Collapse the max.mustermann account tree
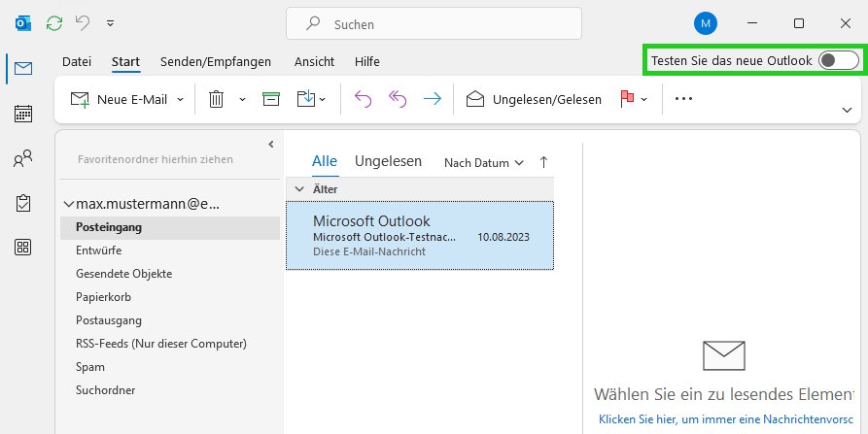The height and width of the screenshot is (434, 868). (x=69, y=204)
